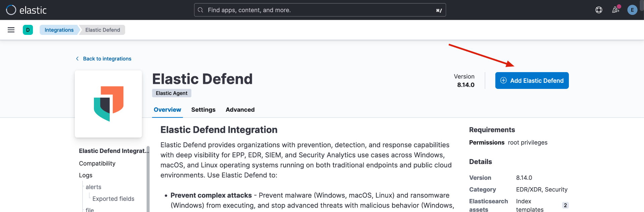Click the 8.14.0 value in Details
Screen dimensions: 644x212
tap(524, 178)
